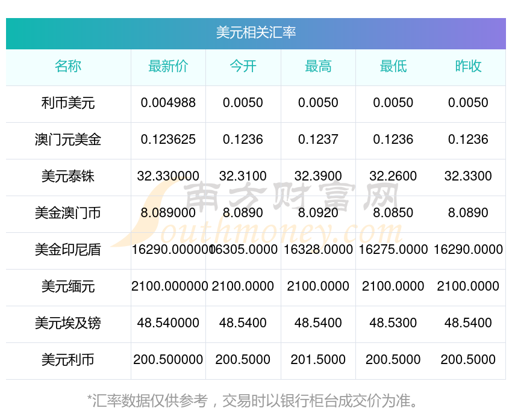Select the 昨收 column header
The width and height of the screenshot is (512, 420).
click(468, 66)
